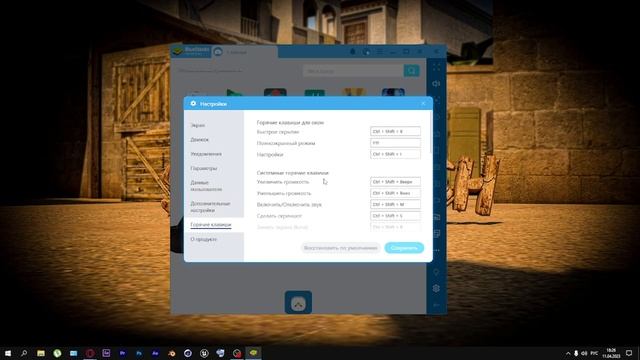Click the Полноэкранный режим hotkey field

pyautogui.click(x=395, y=143)
